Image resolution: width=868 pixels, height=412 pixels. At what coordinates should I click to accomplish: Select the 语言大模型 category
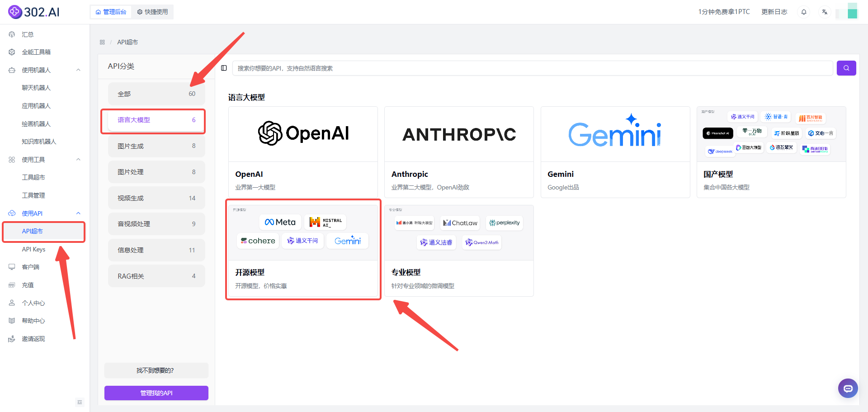pos(156,120)
